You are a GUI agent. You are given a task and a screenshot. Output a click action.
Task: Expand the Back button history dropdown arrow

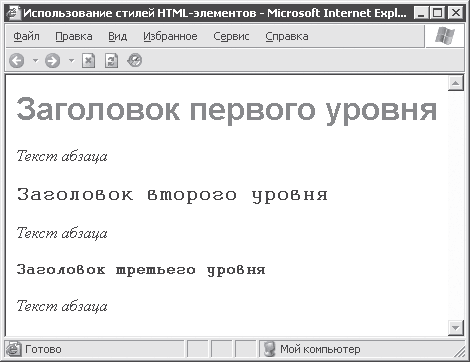(35, 61)
